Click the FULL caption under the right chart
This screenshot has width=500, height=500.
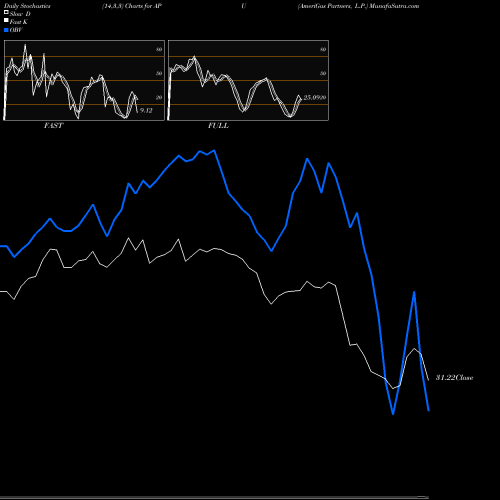[218, 126]
